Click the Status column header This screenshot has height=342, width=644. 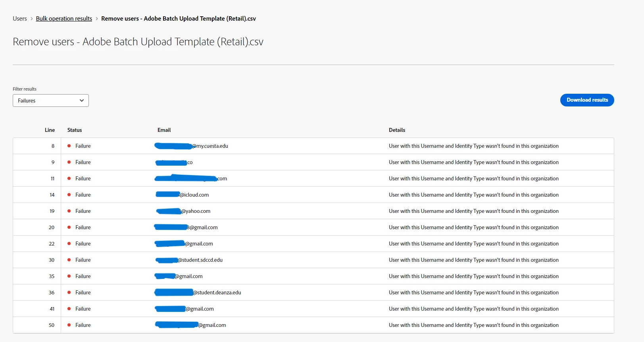75,130
